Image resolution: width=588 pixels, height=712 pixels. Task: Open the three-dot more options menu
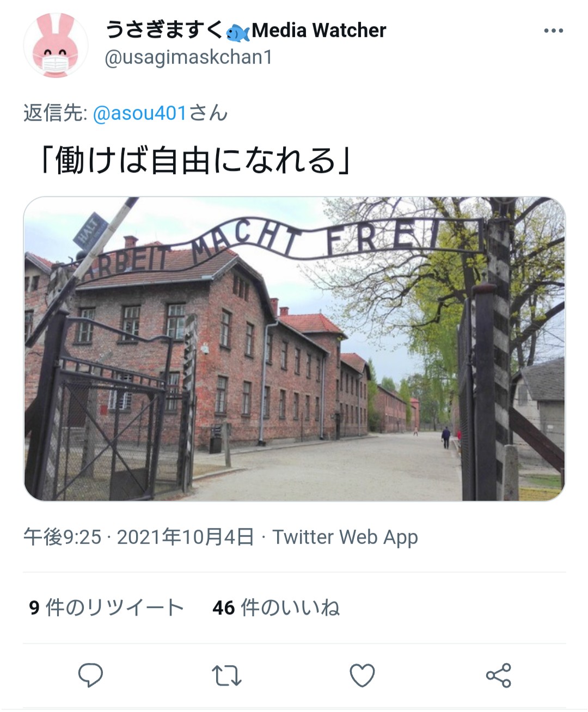pos(553,30)
